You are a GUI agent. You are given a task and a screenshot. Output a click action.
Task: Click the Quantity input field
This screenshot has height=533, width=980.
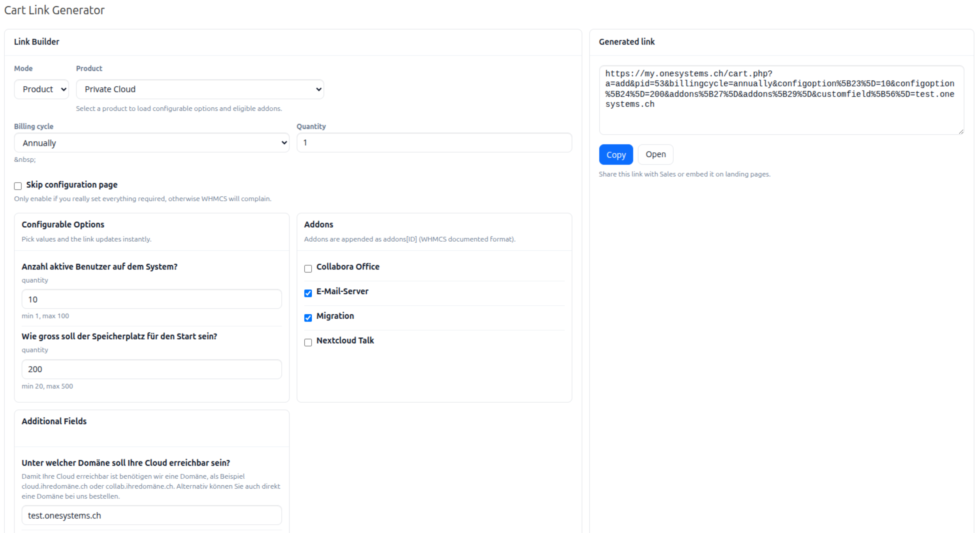click(x=434, y=143)
